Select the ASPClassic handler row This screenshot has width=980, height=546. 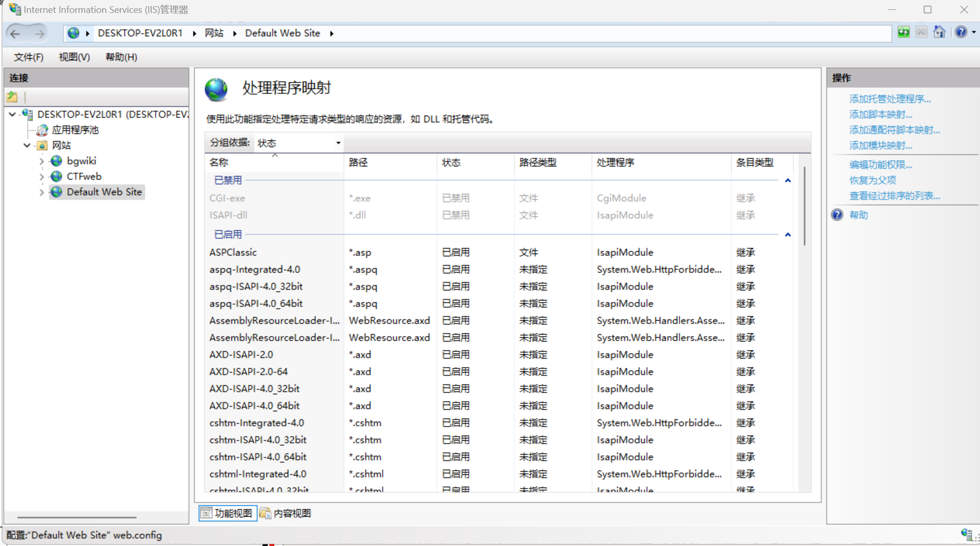point(499,253)
